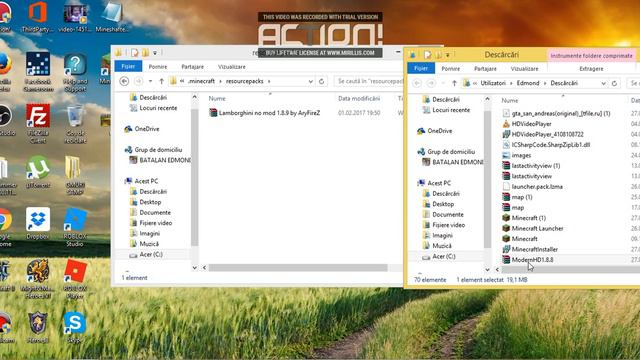
Task: Open the Heroes III shield desktop icon
Action: pos(38,327)
